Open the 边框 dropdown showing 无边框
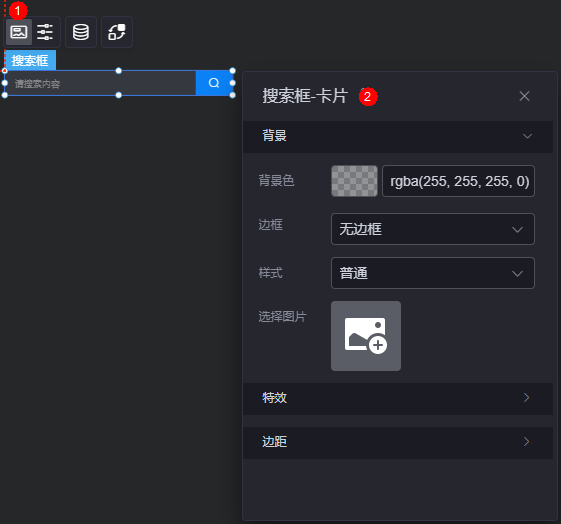Viewport: 561px width, 524px height. (x=433, y=229)
